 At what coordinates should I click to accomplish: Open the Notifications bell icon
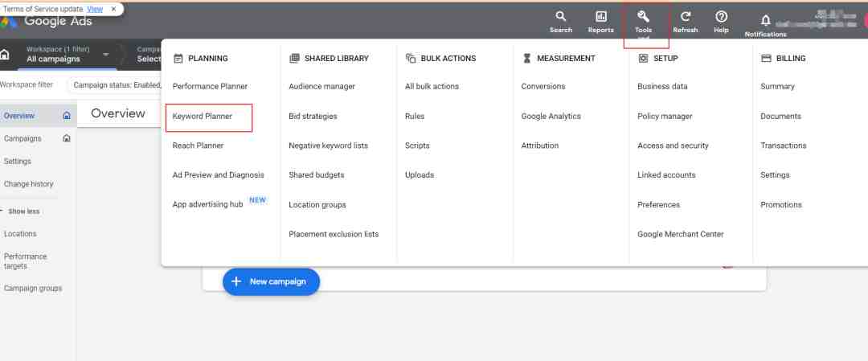pyautogui.click(x=766, y=20)
